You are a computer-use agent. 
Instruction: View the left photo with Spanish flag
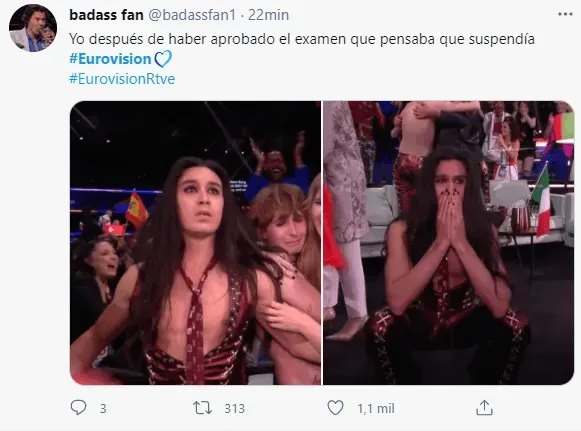[195, 243]
